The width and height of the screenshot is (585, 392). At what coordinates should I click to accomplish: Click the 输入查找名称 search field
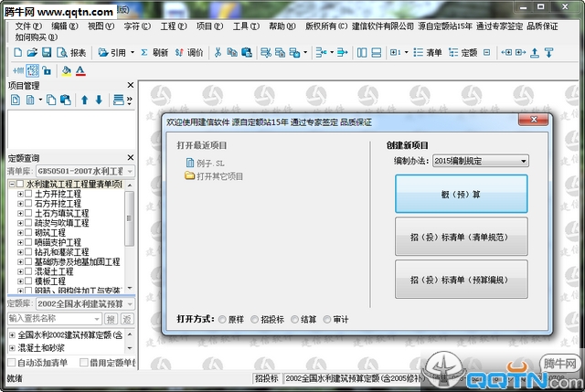55,319
